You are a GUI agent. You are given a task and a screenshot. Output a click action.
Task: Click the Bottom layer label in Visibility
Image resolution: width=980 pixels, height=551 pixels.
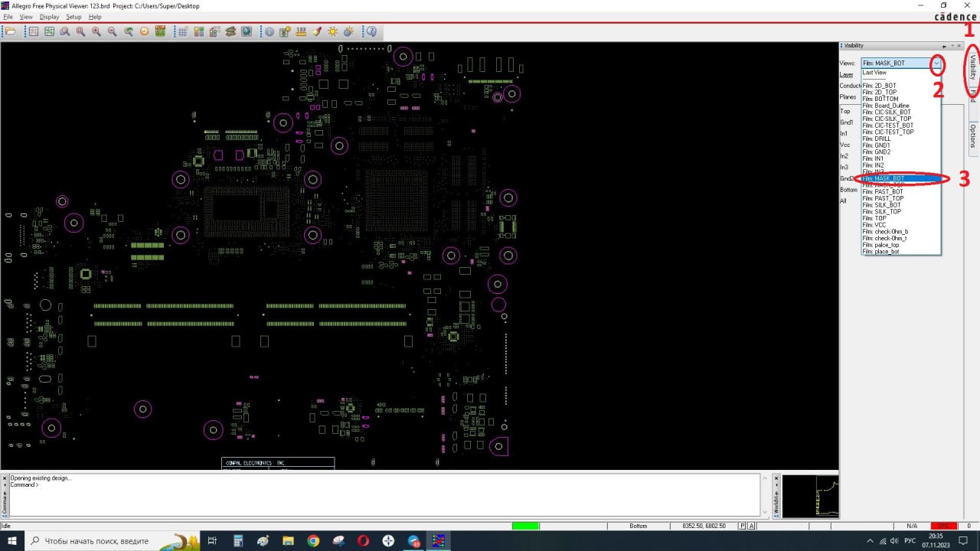pos(849,190)
